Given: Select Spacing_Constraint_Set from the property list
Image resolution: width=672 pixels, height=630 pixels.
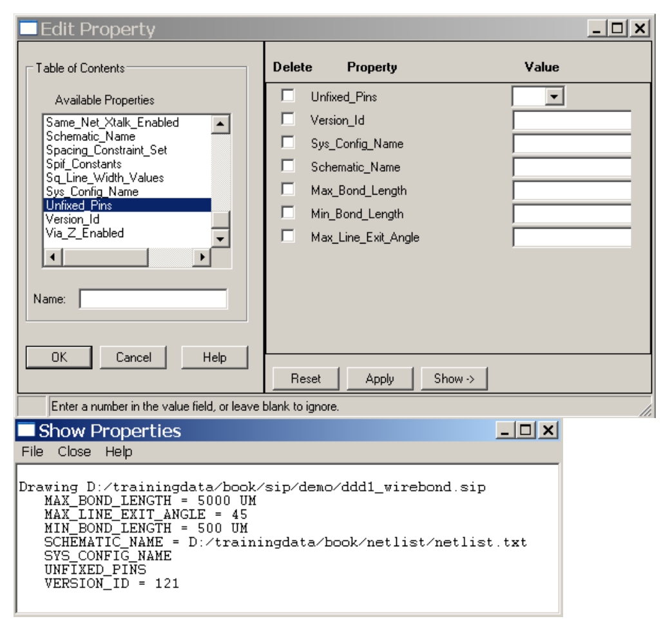Looking at the screenshot, I should (x=106, y=149).
